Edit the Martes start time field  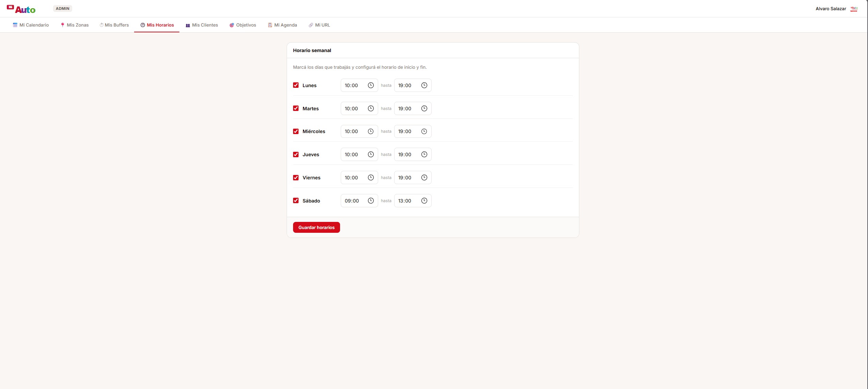pos(359,109)
